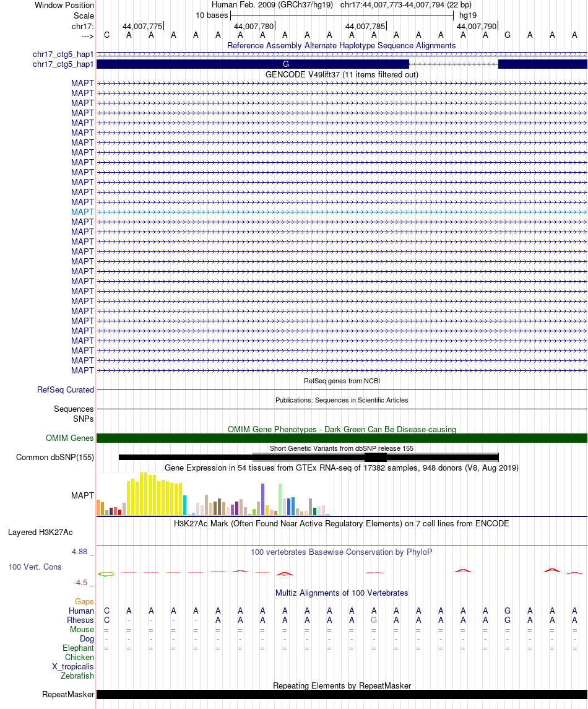
Task: Click the 100 Vert. Cons track label
Action: [35, 567]
